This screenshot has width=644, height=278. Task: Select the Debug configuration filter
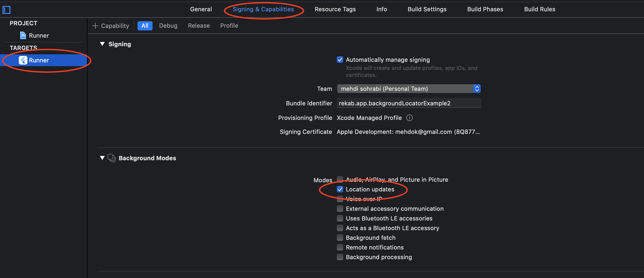tap(168, 26)
